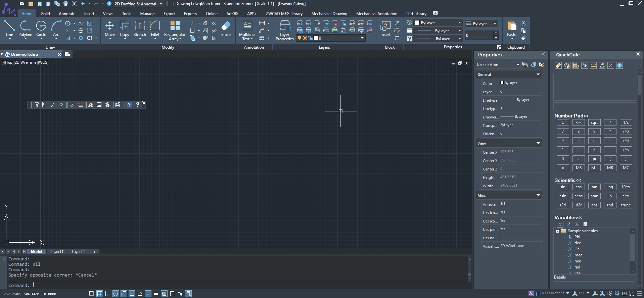The height and width of the screenshot is (298, 644).
Task: Select the Erase tool
Action: [226, 29]
